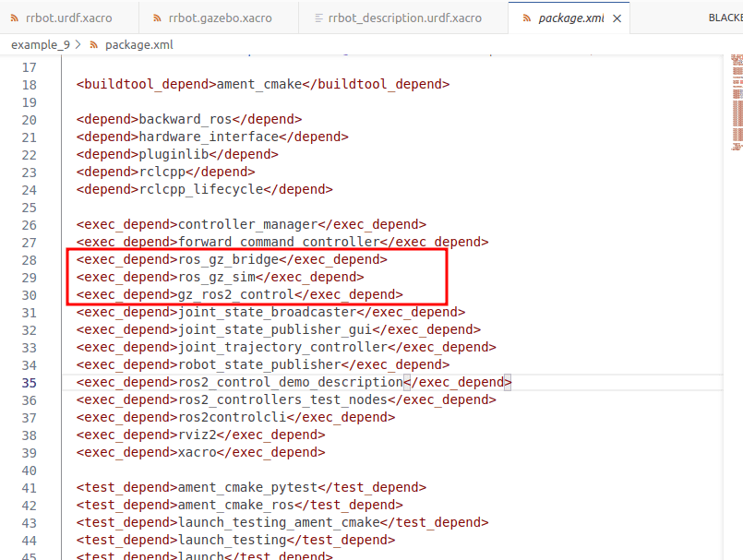The image size is (743, 560).
Task: Click the minimap code preview
Action: click(736, 101)
